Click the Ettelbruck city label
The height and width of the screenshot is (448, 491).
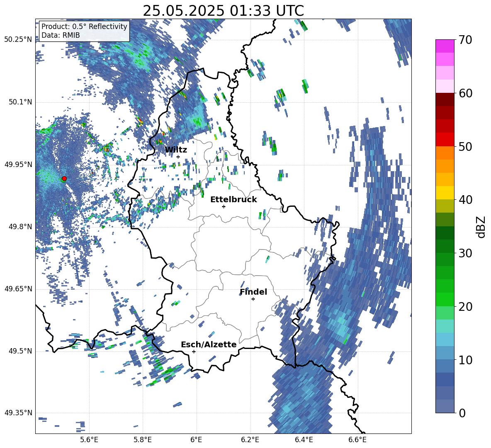coord(233,200)
